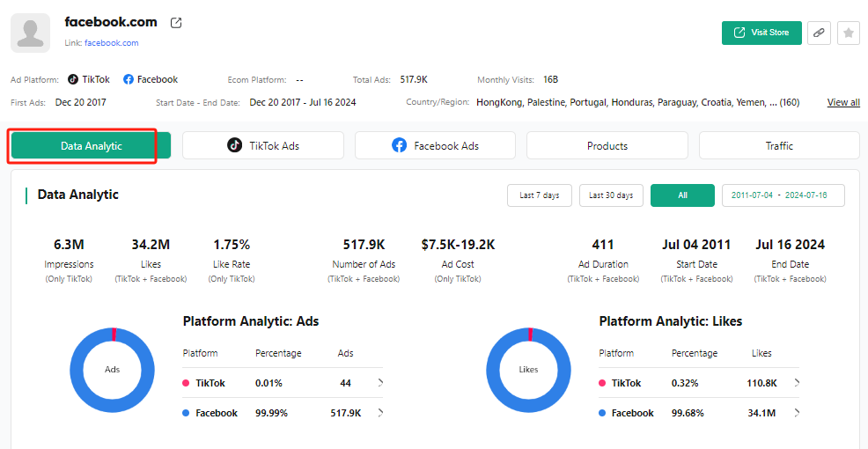Click the 44 TikTok ads count
This screenshot has height=449, width=868.
pos(345,383)
